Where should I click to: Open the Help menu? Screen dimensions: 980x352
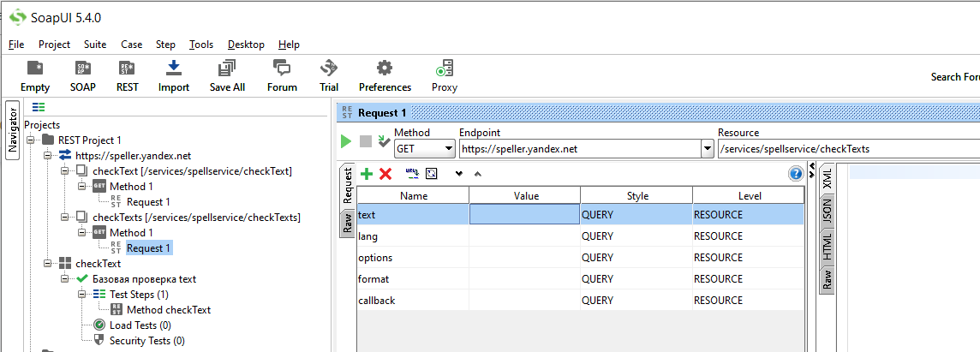[289, 45]
